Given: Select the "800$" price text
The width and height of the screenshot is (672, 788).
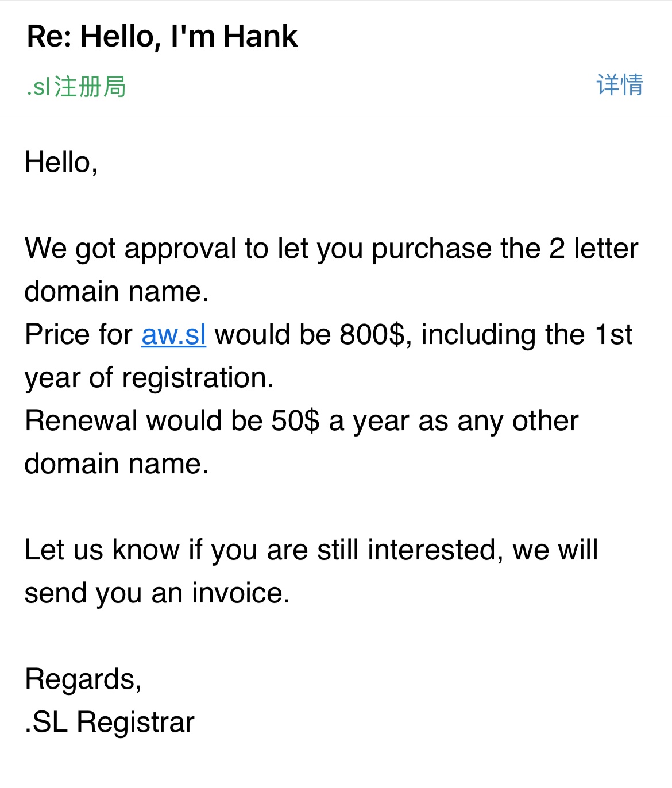Looking at the screenshot, I should tap(372, 335).
